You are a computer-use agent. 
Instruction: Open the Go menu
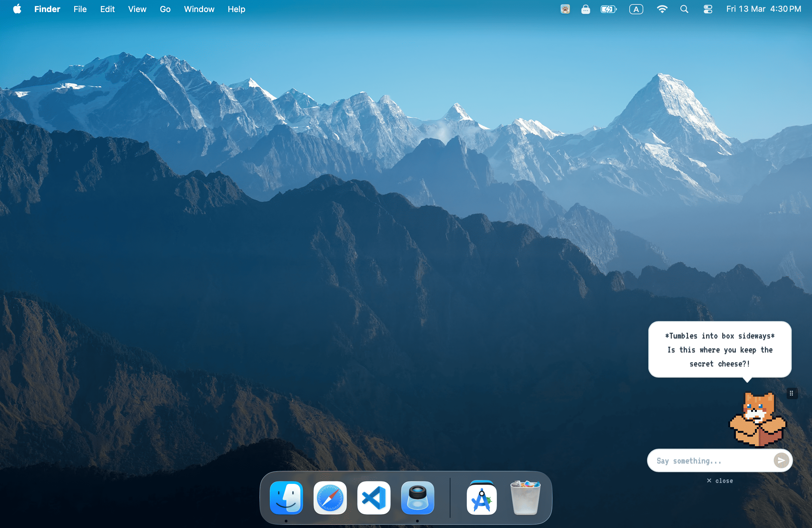click(x=165, y=9)
